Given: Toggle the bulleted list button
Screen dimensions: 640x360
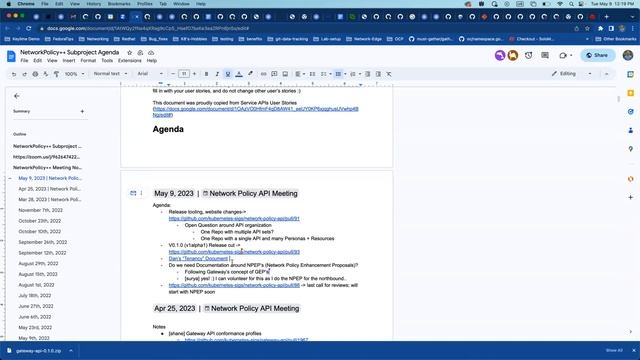Looking at the screenshot, I should coord(338,74).
